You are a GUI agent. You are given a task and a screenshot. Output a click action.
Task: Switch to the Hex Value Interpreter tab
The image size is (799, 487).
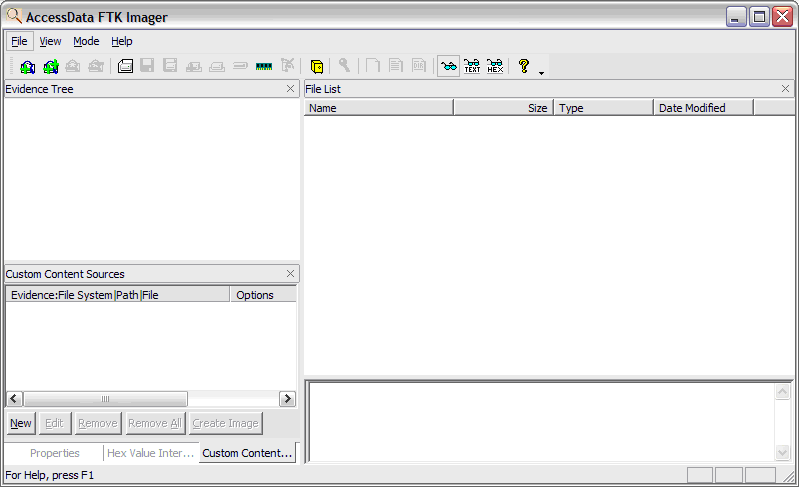151,453
